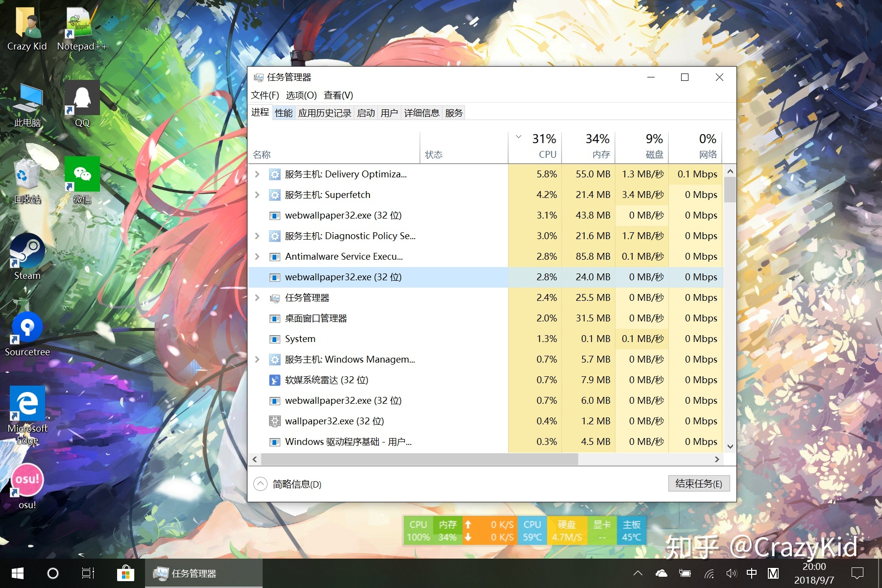The width and height of the screenshot is (882, 588).
Task: Expand the Antimalware Service Executable row
Action: click(x=257, y=257)
